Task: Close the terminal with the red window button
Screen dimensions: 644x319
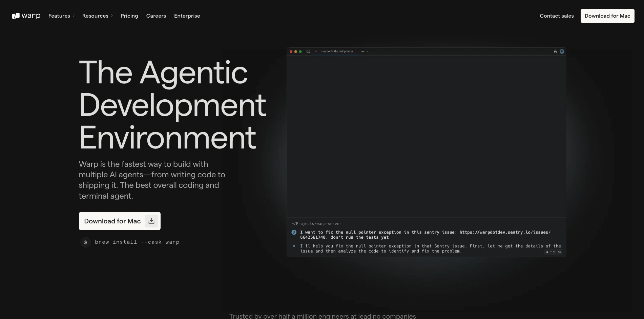Action: click(291, 52)
